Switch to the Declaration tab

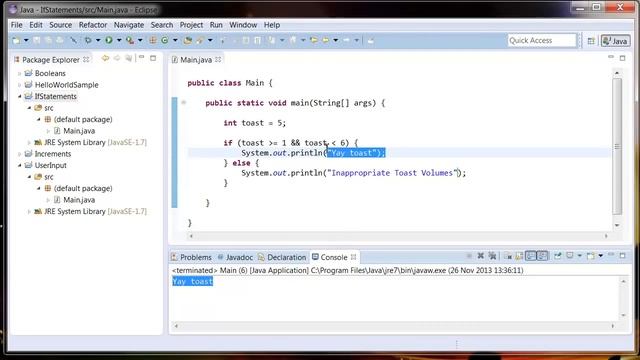pos(282,257)
